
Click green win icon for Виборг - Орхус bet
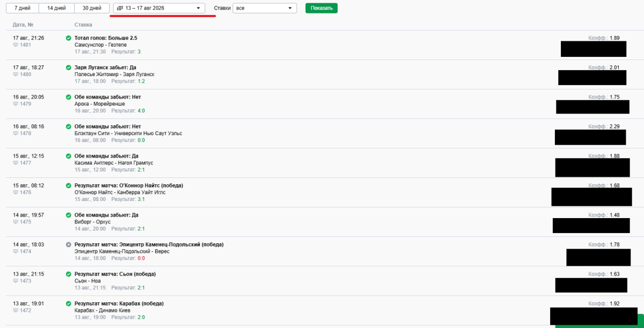[x=68, y=215]
